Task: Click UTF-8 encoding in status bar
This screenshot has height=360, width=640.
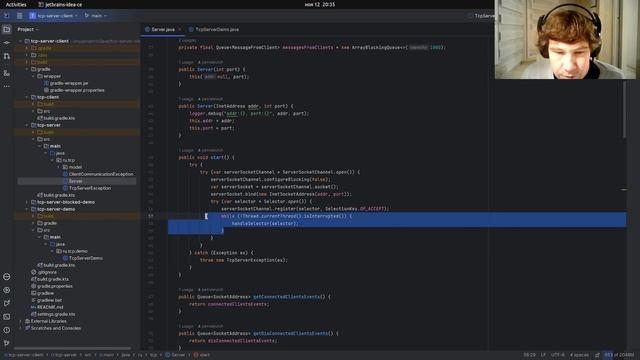Action: coord(558,355)
